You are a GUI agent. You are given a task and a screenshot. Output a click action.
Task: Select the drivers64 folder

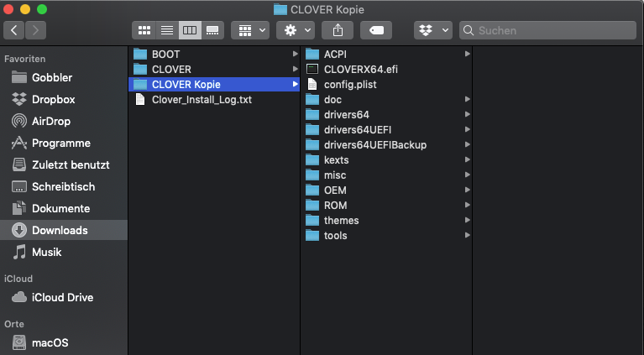pos(386,115)
